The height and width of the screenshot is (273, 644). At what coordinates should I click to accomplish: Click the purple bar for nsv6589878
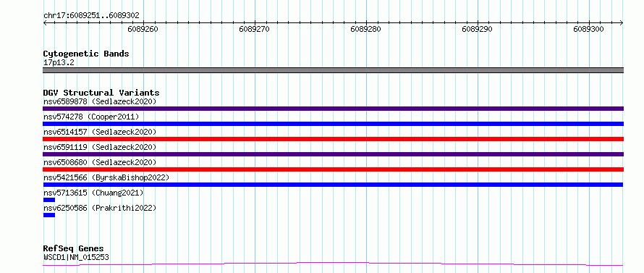(333, 109)
